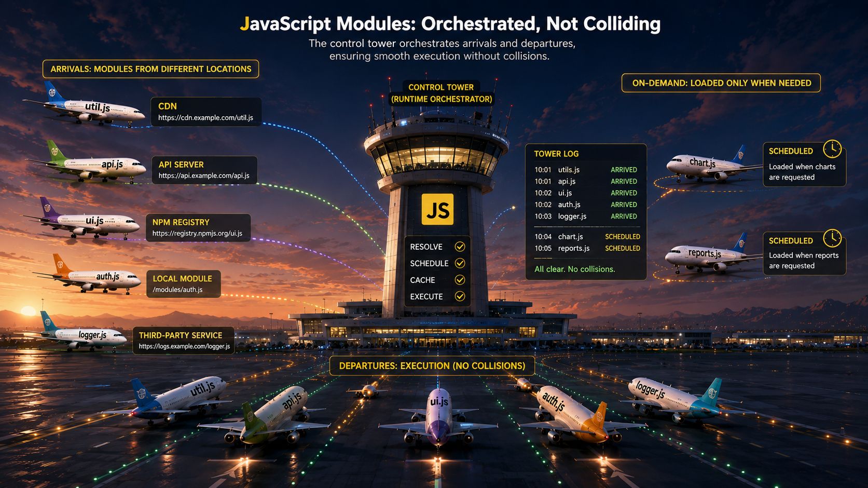Click the ARRIVALS: MODULES FROM DIFFERENT LOCATIONS banner
Screen dimensions: 868x488
coord(151,69)
